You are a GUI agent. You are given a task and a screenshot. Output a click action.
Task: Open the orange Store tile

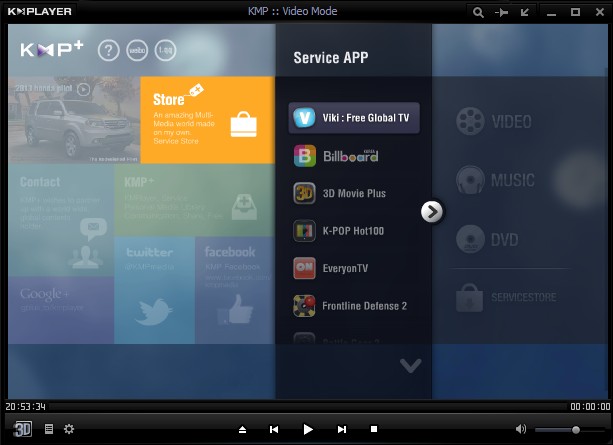pyautogui.click(x=208, y=120)
